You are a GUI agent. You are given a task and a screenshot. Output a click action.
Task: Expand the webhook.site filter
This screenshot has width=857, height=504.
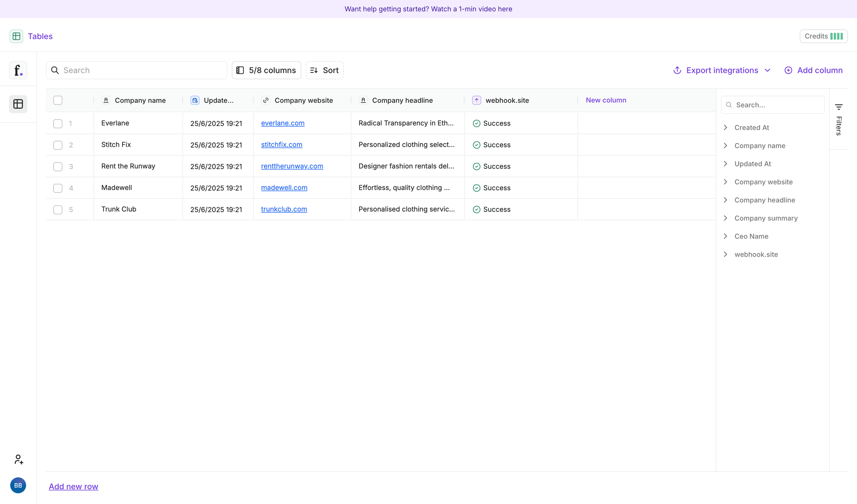pos(726,254)
